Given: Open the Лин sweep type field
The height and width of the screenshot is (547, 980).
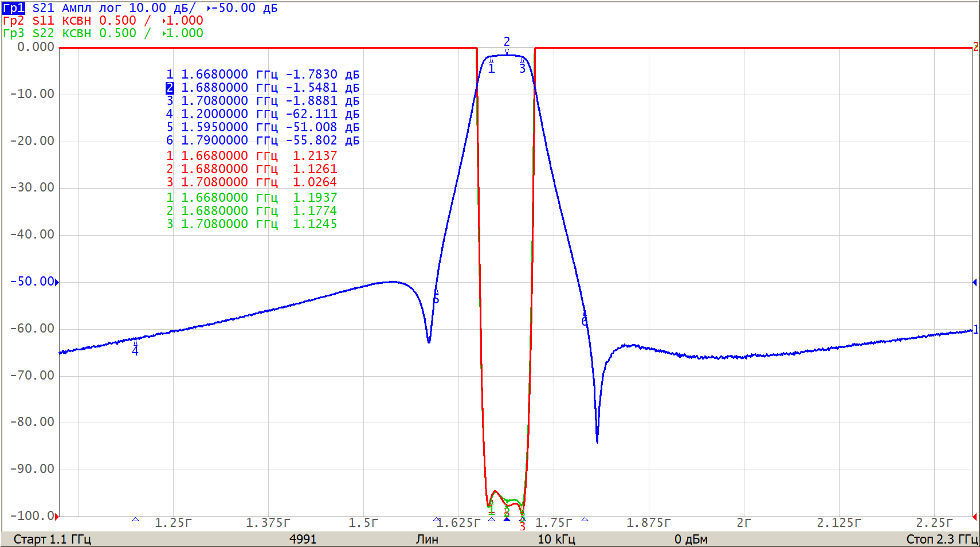Looking at the screenshot, I should [427, 539].
